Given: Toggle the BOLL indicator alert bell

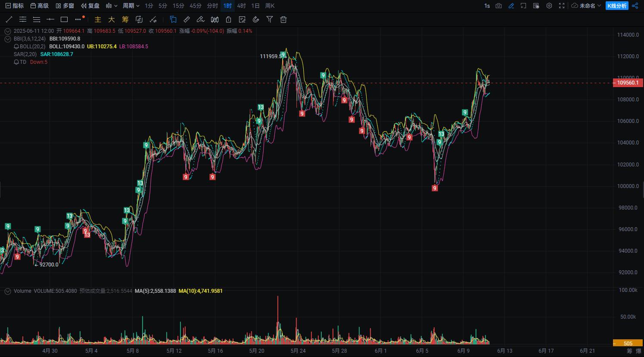Looking at the screenshot, I should pos(16,47).
